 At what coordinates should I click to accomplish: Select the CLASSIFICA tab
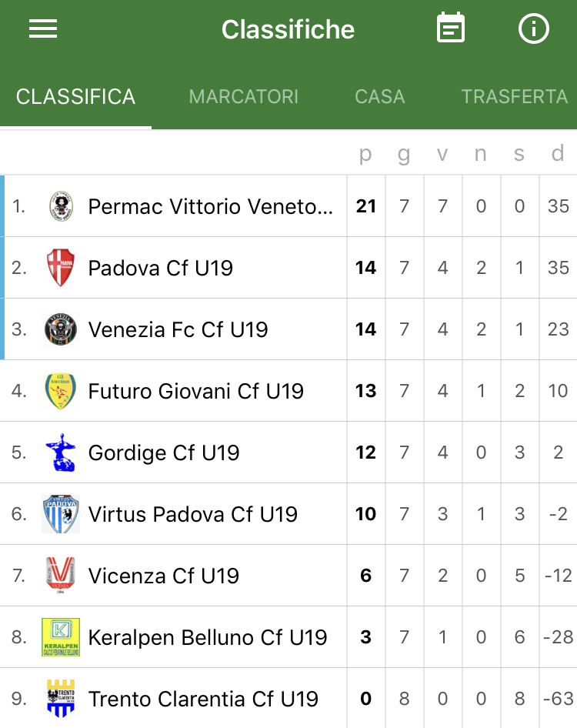tap(75, 96)
